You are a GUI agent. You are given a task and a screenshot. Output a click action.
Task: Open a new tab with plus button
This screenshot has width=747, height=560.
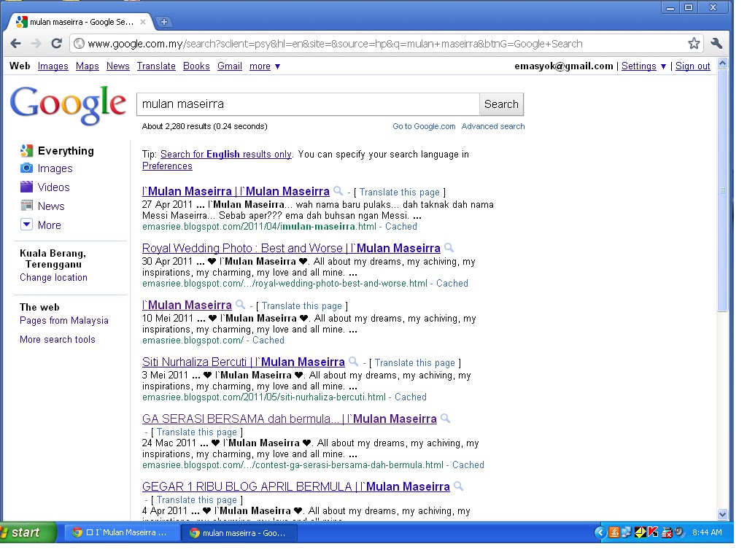[x=164, y=22]
